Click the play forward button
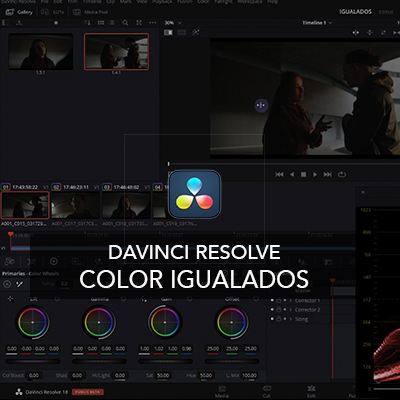400x400 pixels. pos(315,174)
